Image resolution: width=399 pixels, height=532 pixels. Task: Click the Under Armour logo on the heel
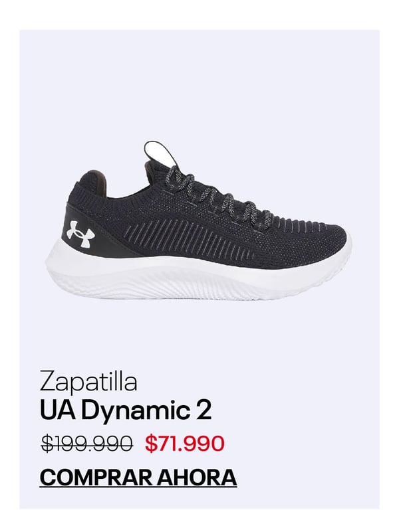pyautogui.click(x=78, y=234)
